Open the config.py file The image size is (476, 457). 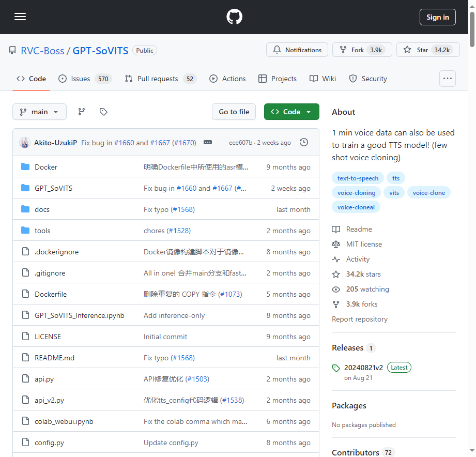(x=49, y=443)
